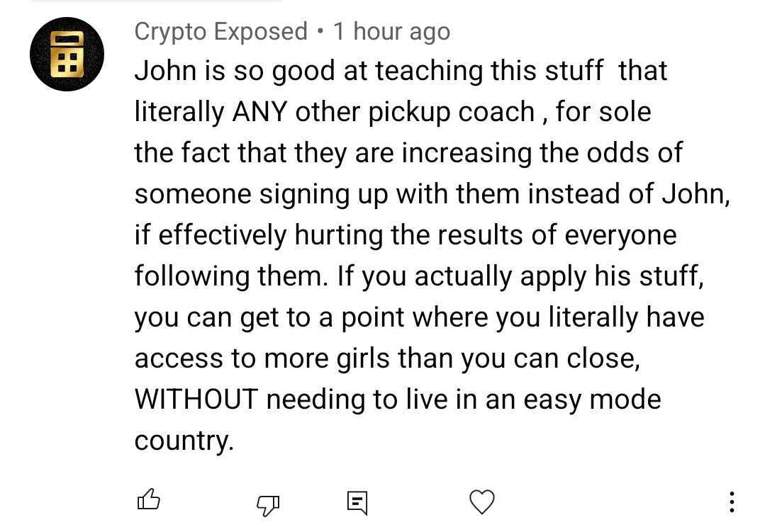Like the Crypto Exposed comment
765x532 pixels.
[x=148, y=501]
